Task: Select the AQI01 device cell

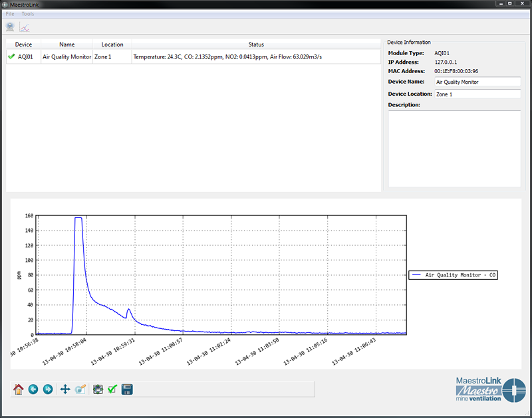Action: tap(23, 56)
